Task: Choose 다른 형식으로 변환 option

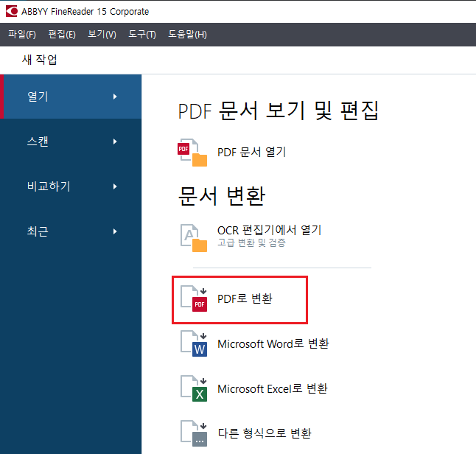Action: coord(246,433)
